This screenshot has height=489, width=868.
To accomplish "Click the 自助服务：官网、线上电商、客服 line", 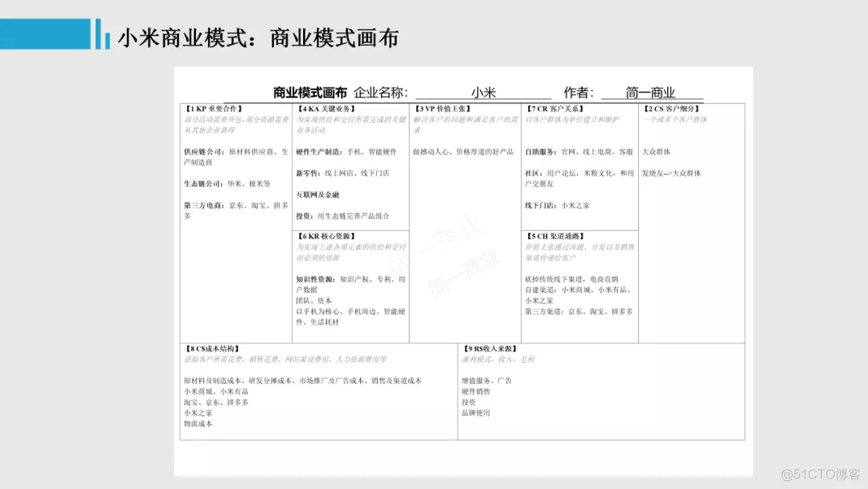I will [x=579, y=151].
